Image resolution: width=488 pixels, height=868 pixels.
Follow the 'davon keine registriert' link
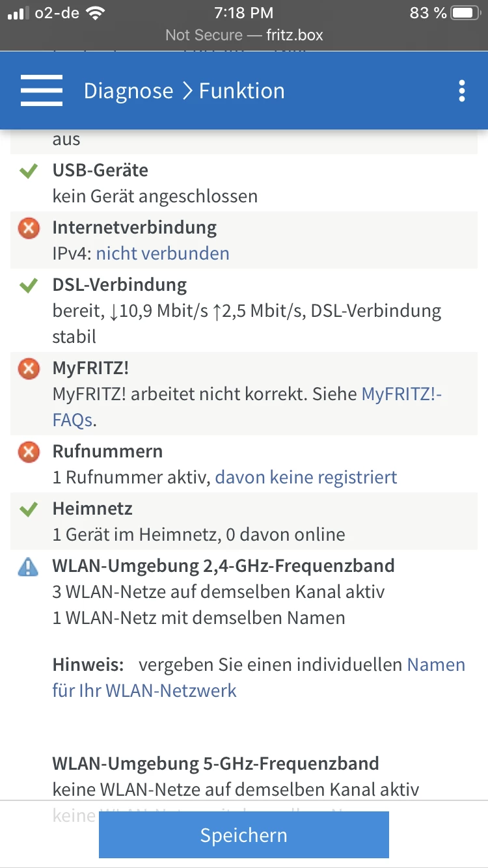coord(306,477)
